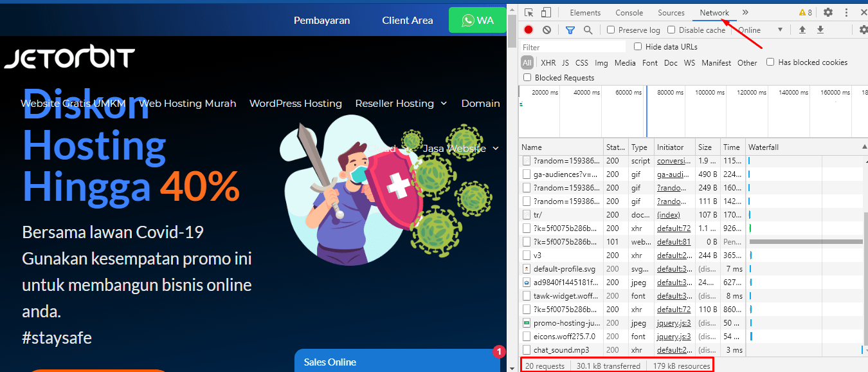Open the Client Area link

coord(407,20)
